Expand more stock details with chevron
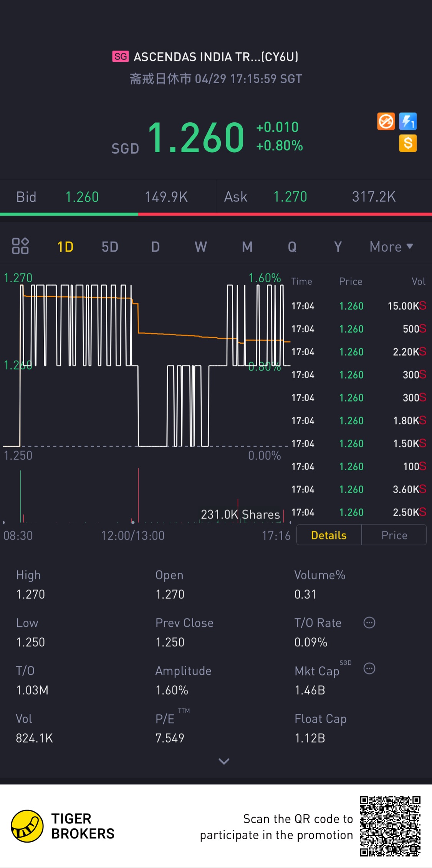The image size is (432, 868). (x=224, y=761)
